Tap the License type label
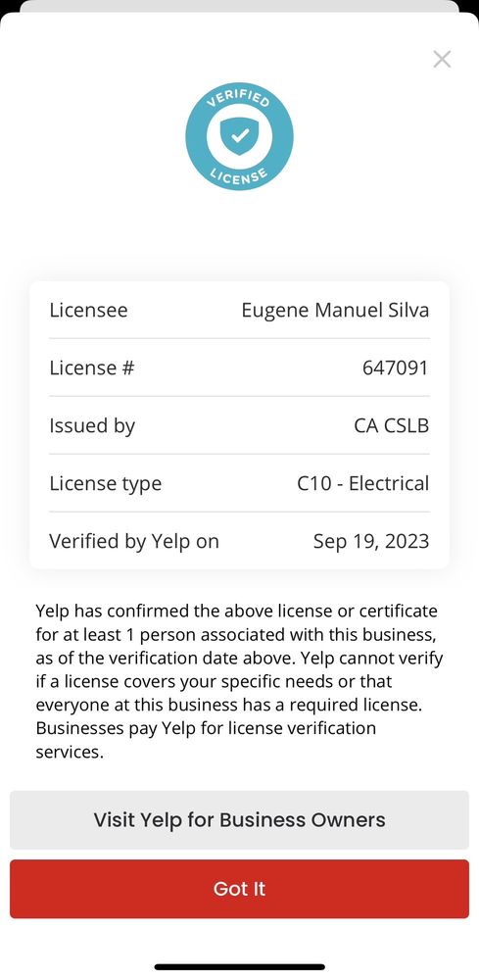 click(105, 484)
